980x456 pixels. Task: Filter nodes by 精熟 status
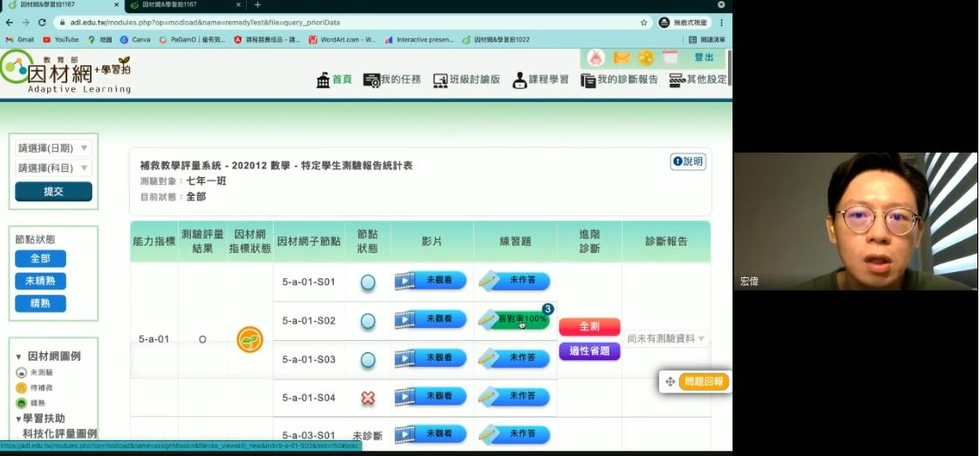coord(40,304)
